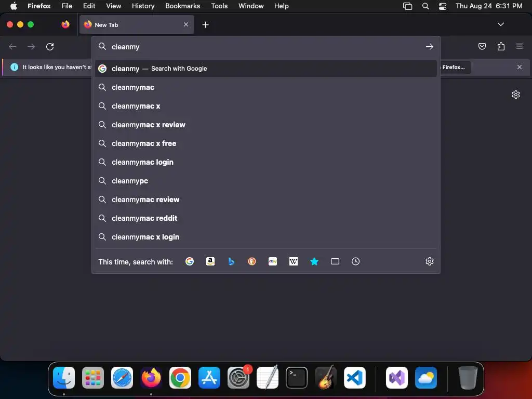Open the View menu
Viewport: 532px width, 399px height.
pyautogui.click(x=114, y=6)
